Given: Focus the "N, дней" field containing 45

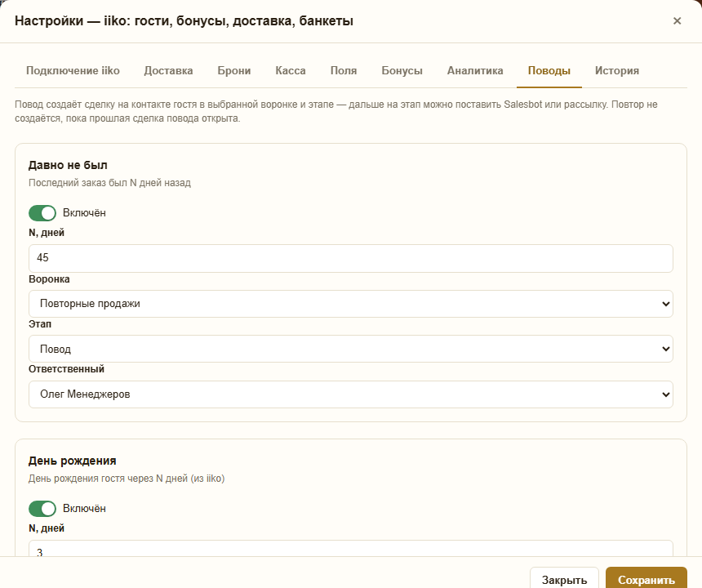Looking at the screenshot, I should 350,258.
